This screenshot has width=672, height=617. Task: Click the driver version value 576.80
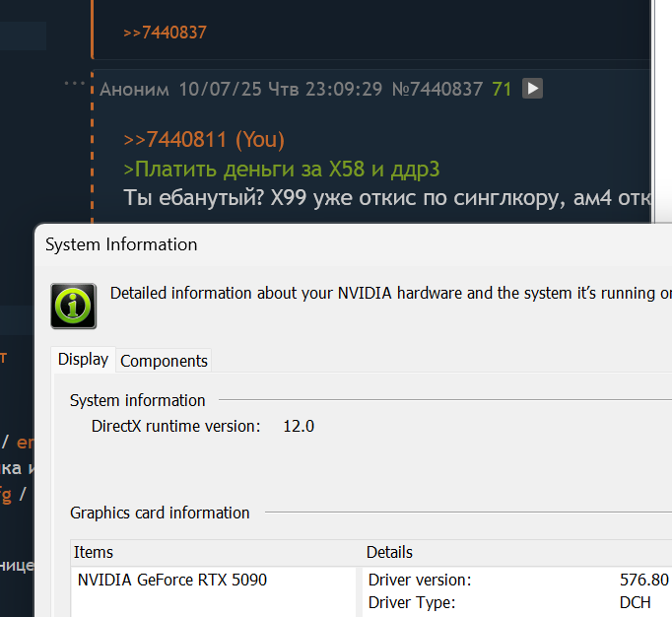(644, 580)
